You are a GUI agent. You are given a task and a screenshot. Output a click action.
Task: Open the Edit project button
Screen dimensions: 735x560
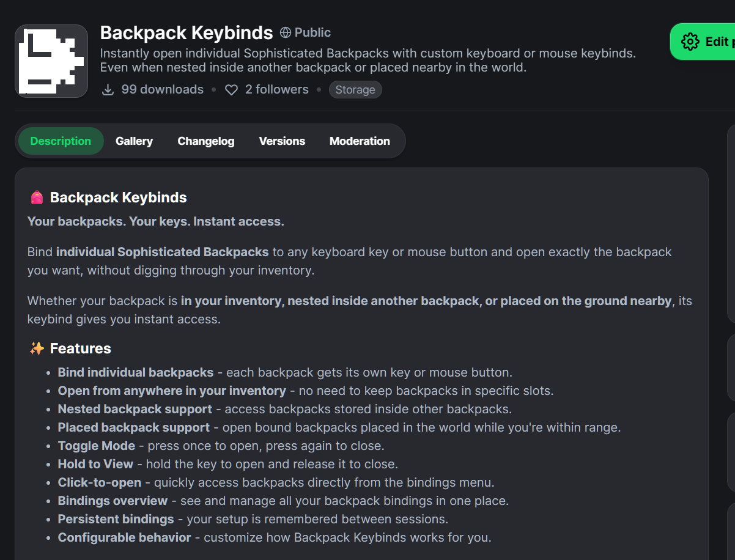pyautogui.click(x=703, y=42)
